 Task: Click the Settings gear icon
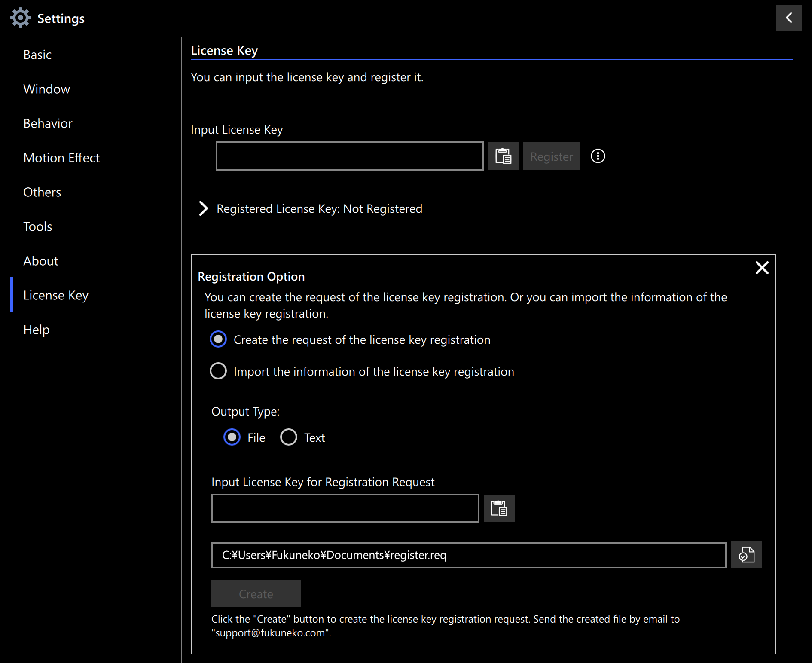tap(20, 18)
